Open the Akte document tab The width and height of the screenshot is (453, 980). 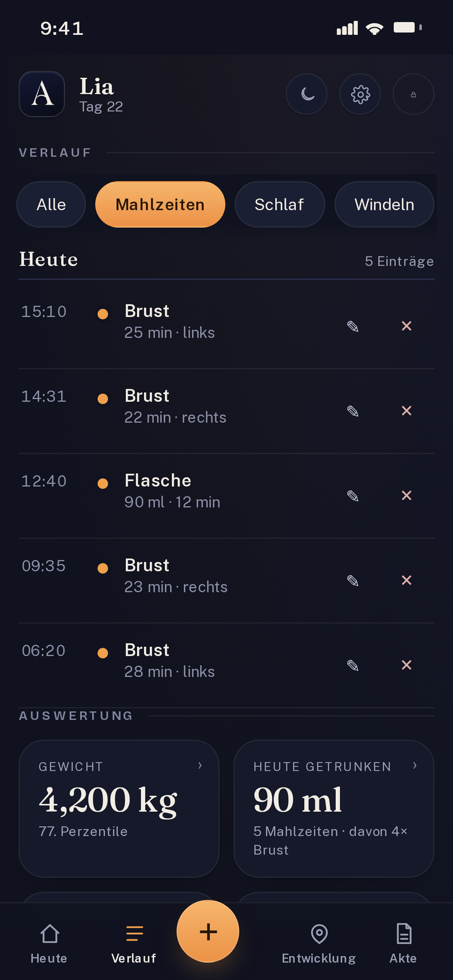(403, 944)
